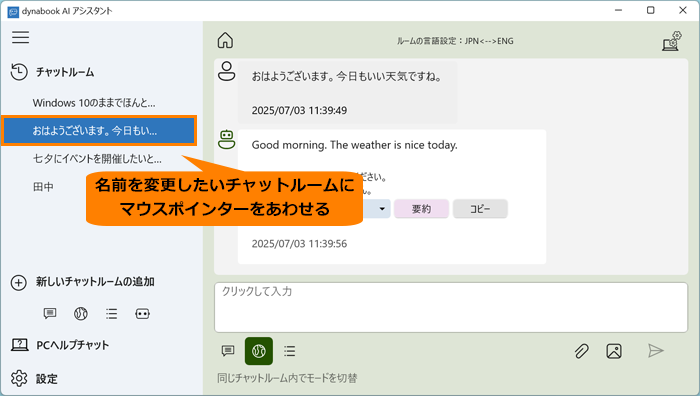Click the message おはようございます。今日もいい天気ですね。
Viewport: 700px width, 396px height.
(x=347, y=77)
